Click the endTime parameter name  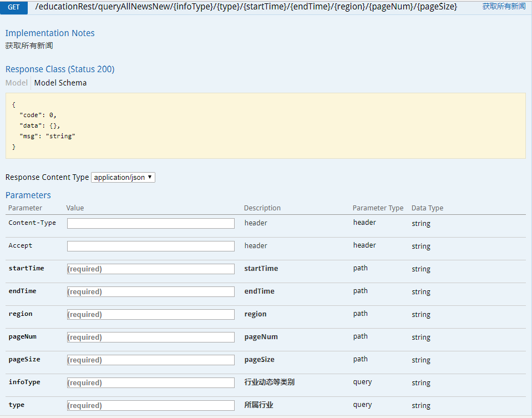tap(22, 291)
